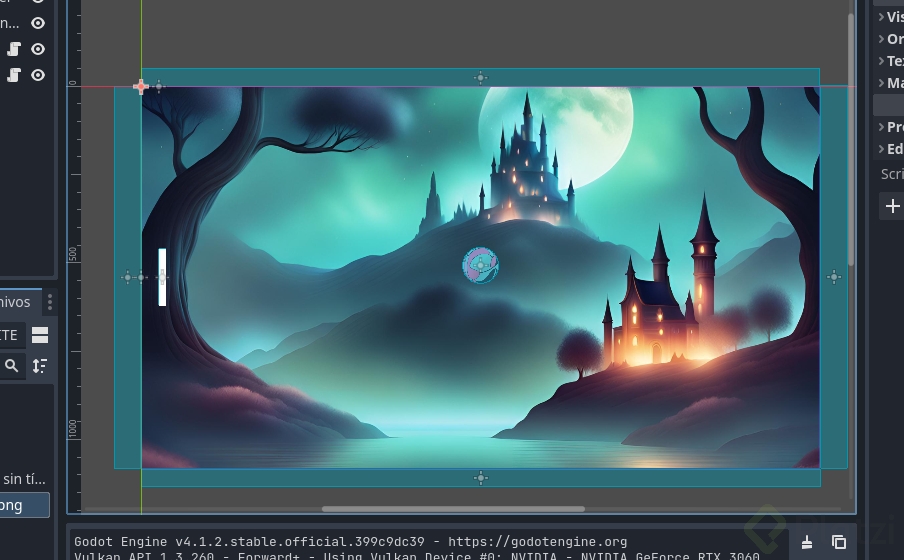Click the viewport horizontal scrollbar thumb

(x=453, y=509)
